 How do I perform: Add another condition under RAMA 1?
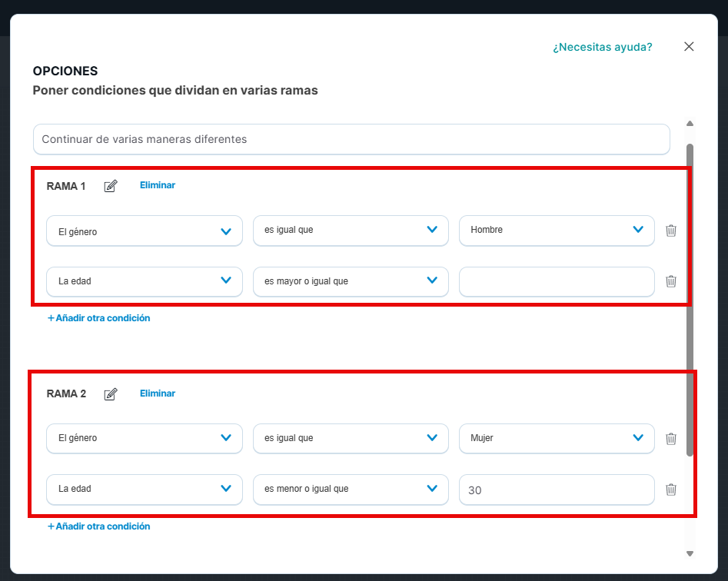(99, 318)
